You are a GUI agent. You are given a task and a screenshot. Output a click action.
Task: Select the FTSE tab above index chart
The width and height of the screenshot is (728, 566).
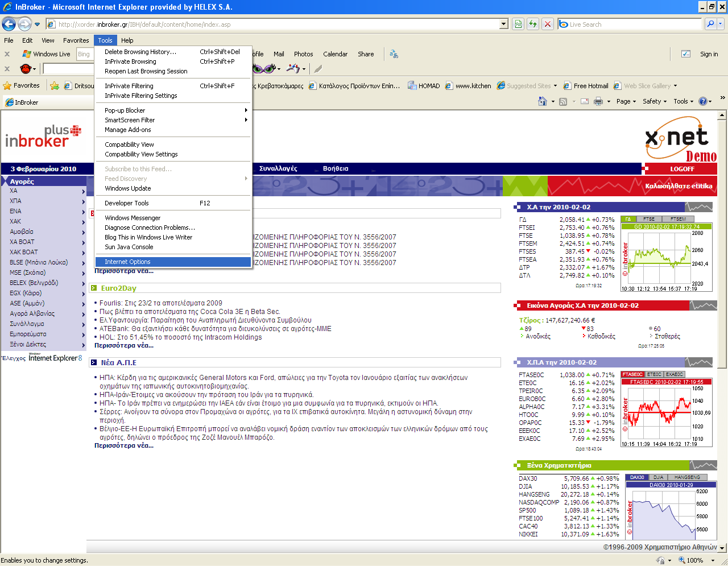tap(649, 219)
